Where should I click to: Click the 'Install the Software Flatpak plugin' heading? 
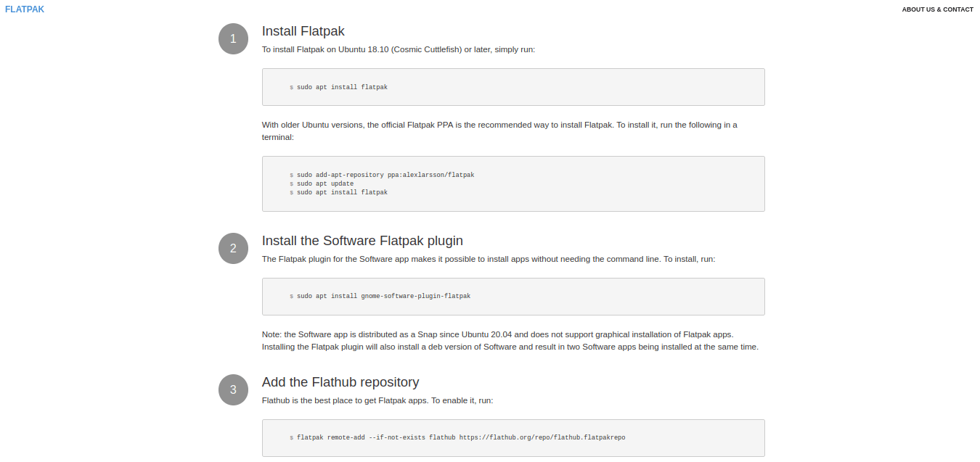362,241
